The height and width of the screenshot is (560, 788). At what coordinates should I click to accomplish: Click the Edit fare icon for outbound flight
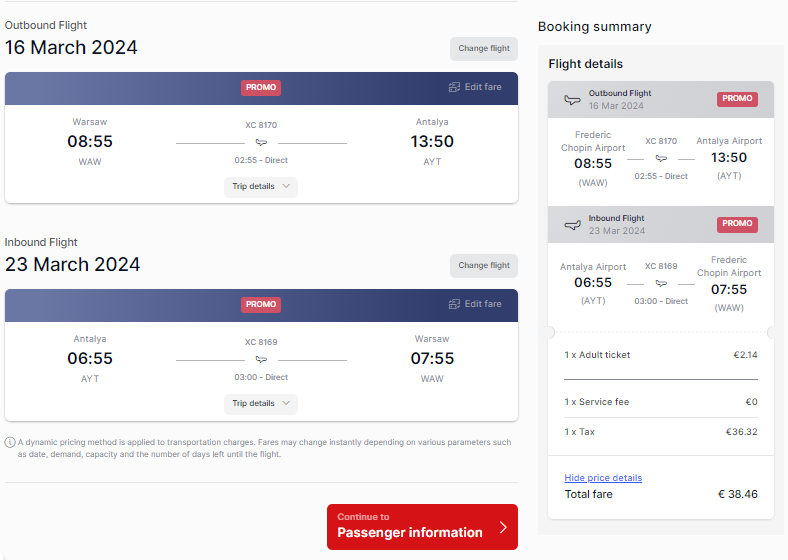pyautogui.click(x=454, y=87)
